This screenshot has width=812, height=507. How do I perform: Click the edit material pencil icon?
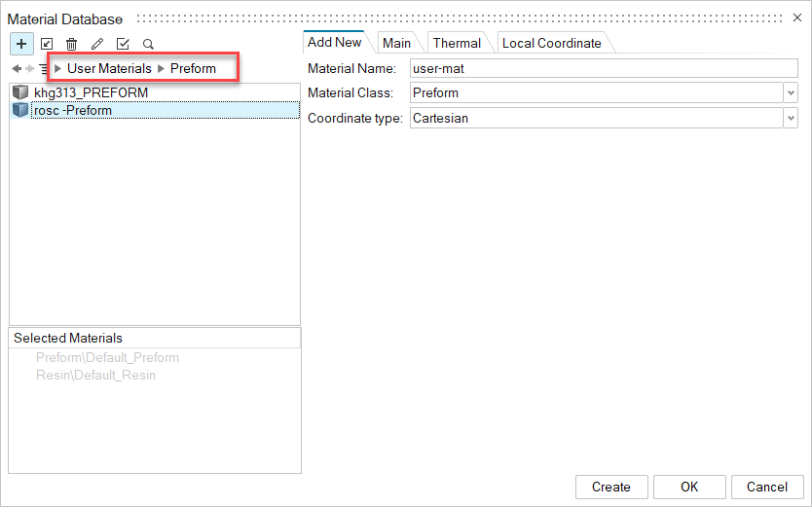pyautogui.click(x=97, y=44)
